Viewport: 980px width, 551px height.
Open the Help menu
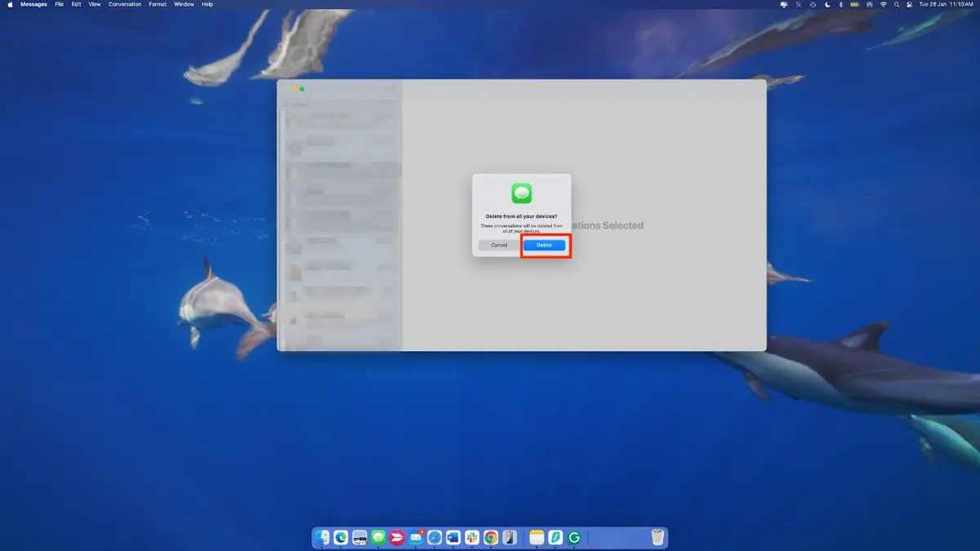[x=207, y=4]
